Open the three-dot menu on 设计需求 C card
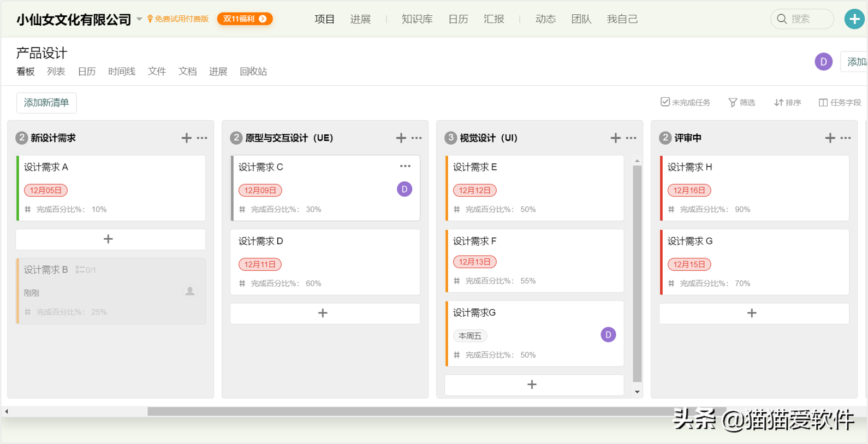868x444 pixels. click(x=405, y=166)
